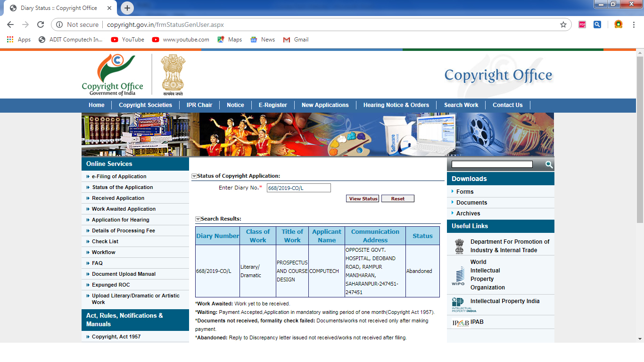Click the Not secure site info icon
The width and height of the screenshot is (644, 362).
(x=59, y=25)
